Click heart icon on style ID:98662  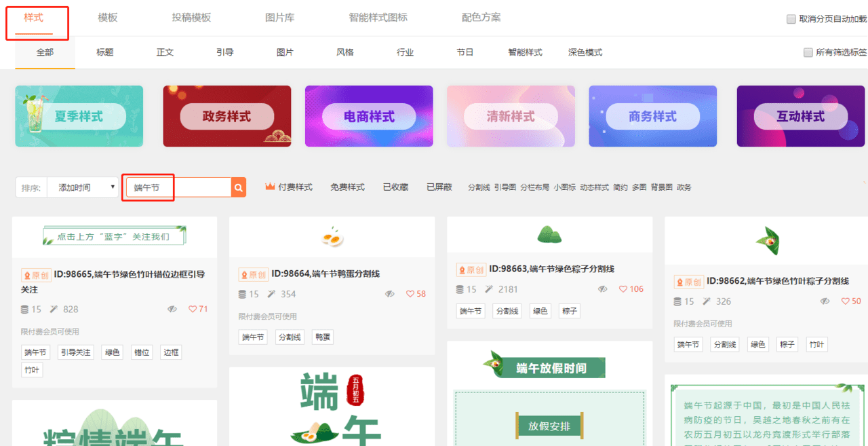845,301
